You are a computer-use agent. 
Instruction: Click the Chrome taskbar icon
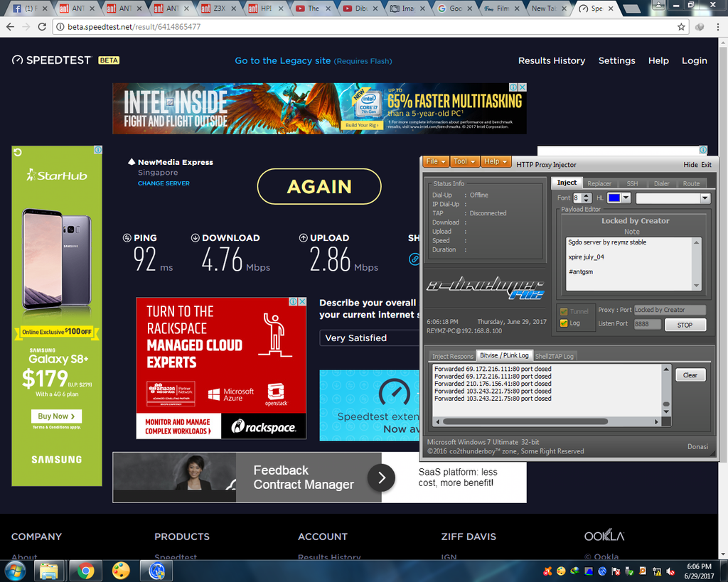(85, 571)
